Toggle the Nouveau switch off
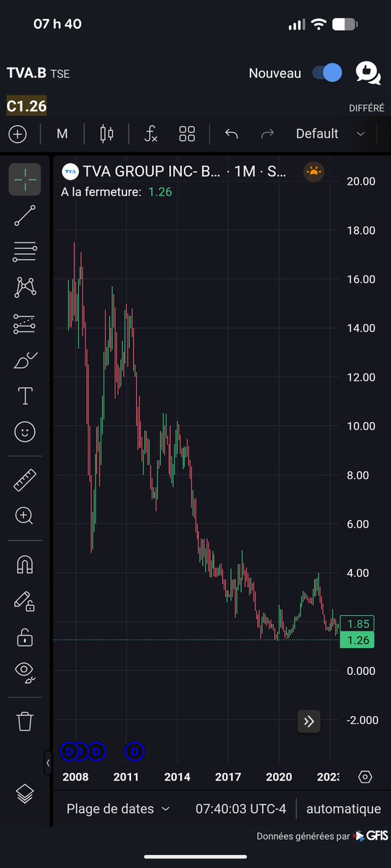Viewport: 391px width, 868px height. [x=327, y=73]
